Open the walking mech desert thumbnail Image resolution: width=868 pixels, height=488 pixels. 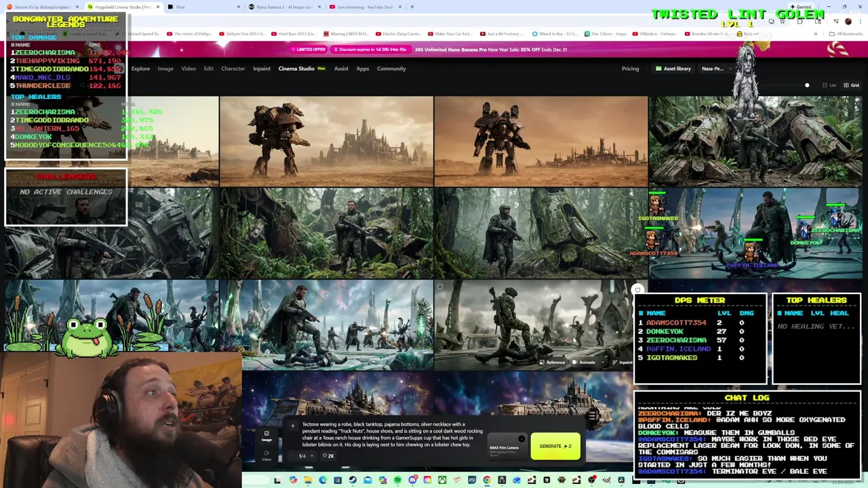(326, 140)
